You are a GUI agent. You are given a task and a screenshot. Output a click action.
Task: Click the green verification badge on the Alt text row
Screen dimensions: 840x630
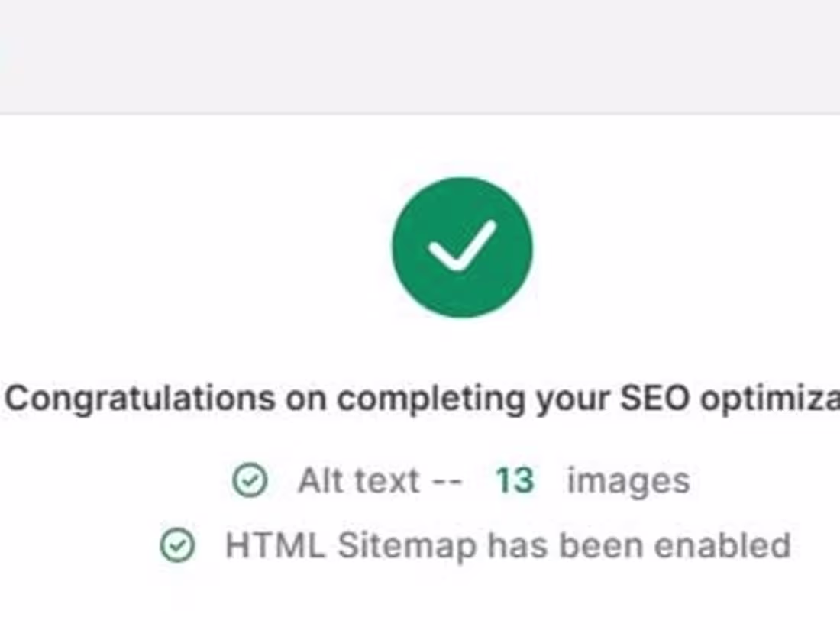pyautogui.click(x=250, y=480)
